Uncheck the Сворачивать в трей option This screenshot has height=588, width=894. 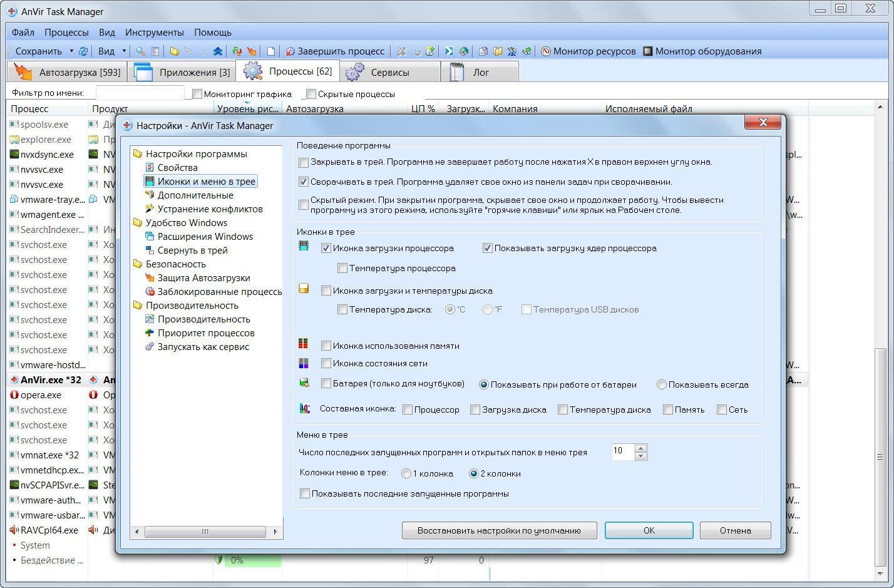pos(304,182)
